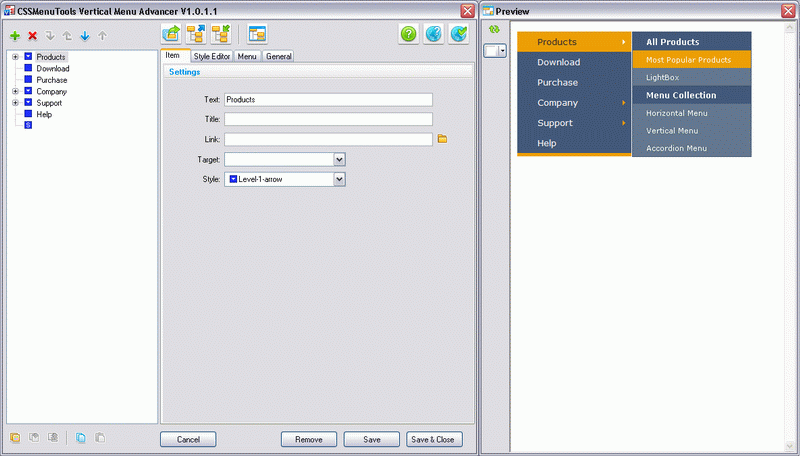
Task: Click All Products submenu header
Action: [692, 42]
